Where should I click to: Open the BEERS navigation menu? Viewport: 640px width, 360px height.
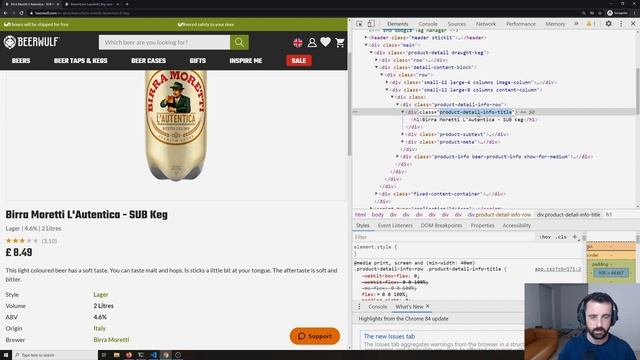(21, 60)
